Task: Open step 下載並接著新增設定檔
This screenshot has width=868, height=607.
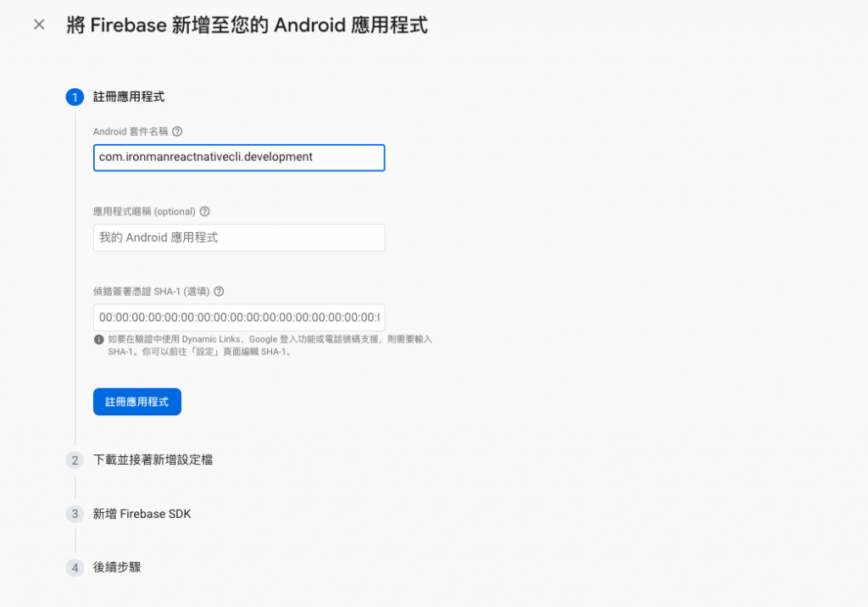Action: (153, 459)
